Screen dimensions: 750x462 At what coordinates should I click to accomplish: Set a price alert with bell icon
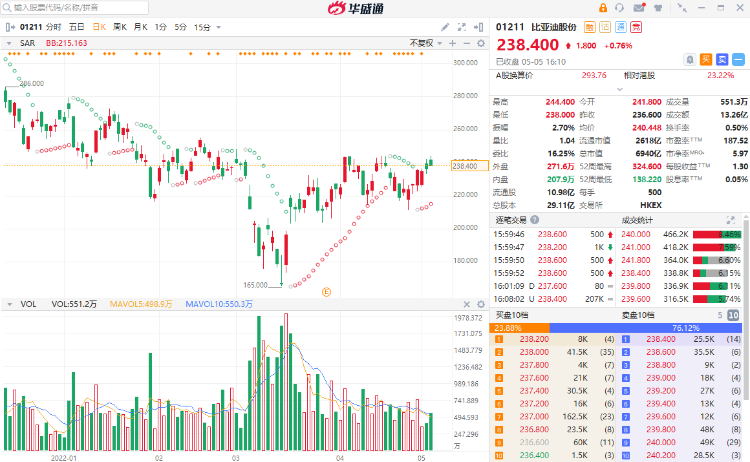(x=690, y=59)
